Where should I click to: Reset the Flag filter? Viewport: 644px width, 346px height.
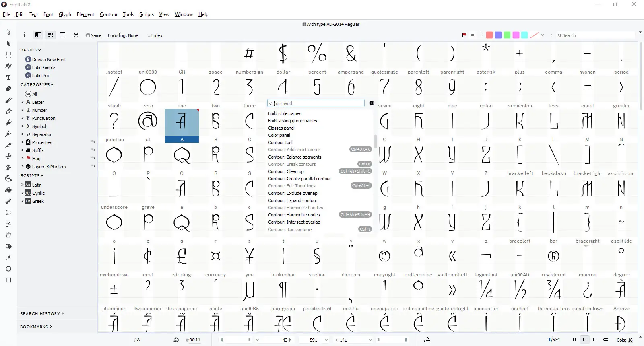pos(93,158)
